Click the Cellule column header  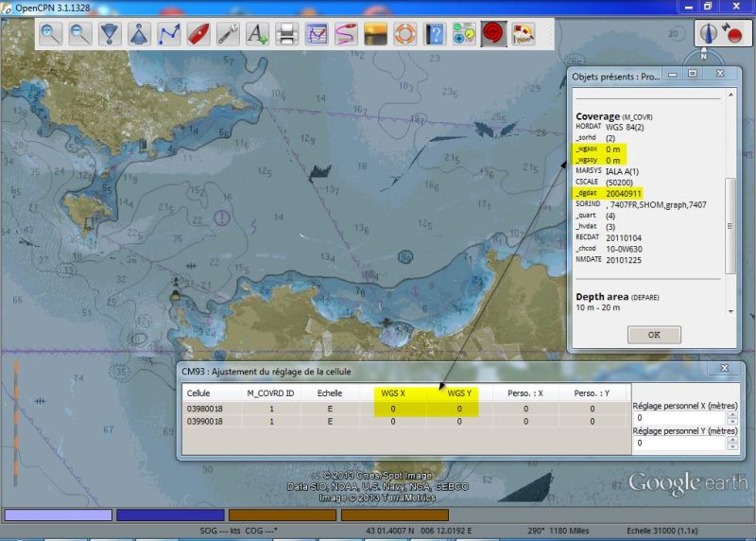click(211, 393)
